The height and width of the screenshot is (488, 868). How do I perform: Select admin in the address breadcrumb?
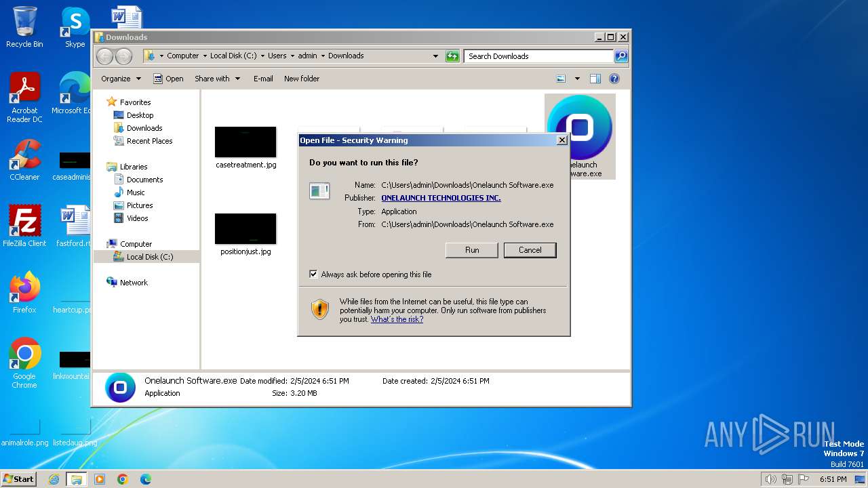pos(307,56)
